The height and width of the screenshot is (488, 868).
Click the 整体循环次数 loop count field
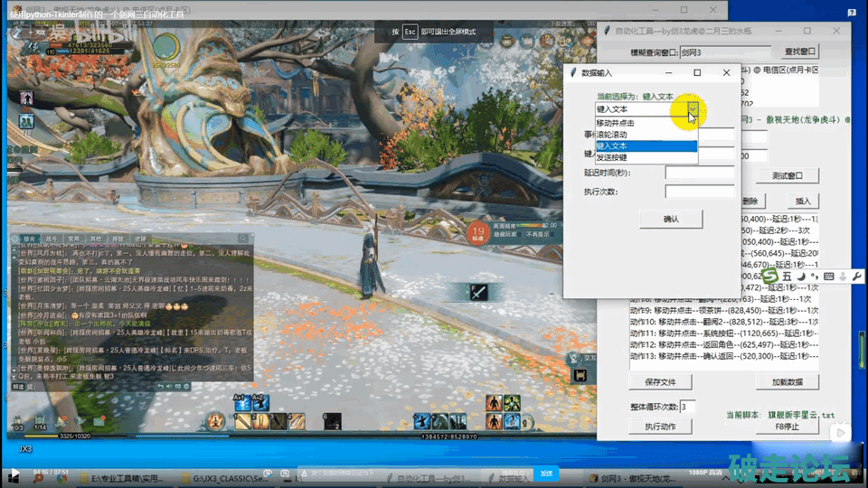[x=688, y=407]
